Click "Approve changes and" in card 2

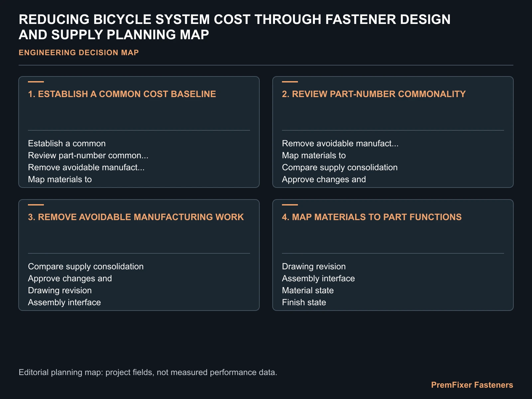click(324, 179)
